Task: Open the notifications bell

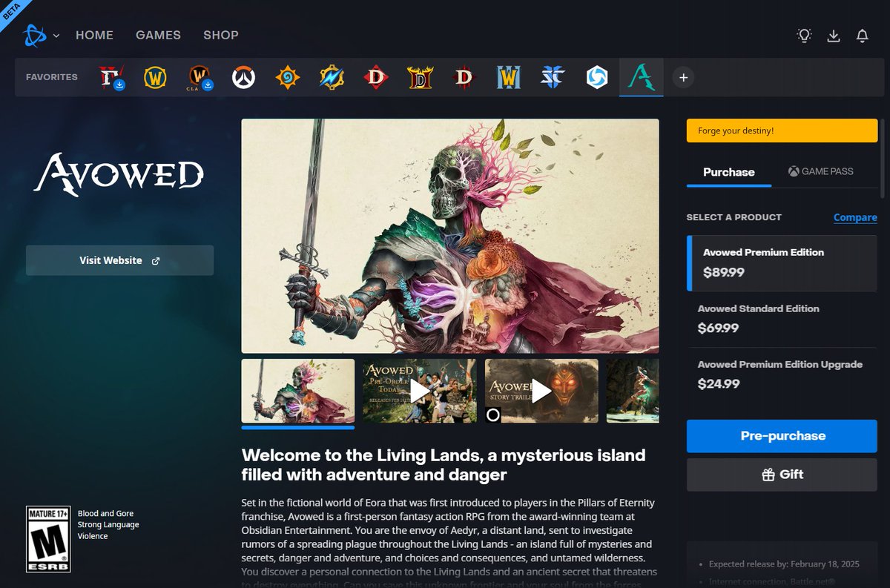Action: coord(862,36)
